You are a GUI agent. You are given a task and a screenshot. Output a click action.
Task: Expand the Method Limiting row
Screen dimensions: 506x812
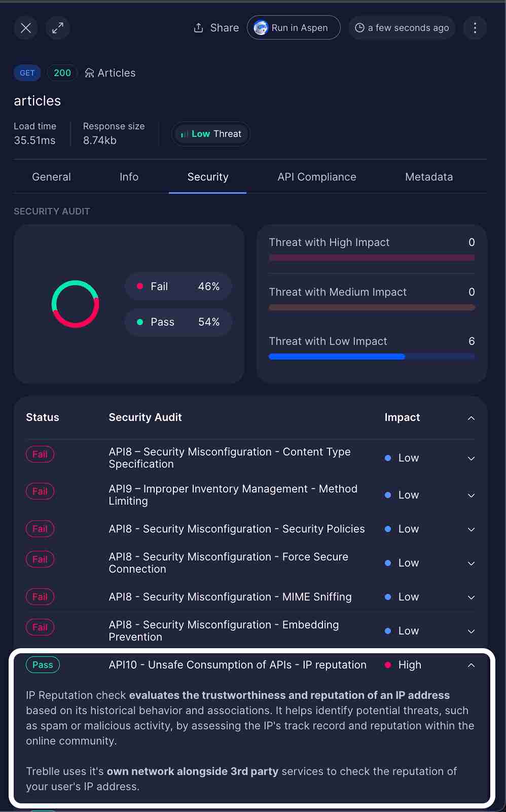471,496
